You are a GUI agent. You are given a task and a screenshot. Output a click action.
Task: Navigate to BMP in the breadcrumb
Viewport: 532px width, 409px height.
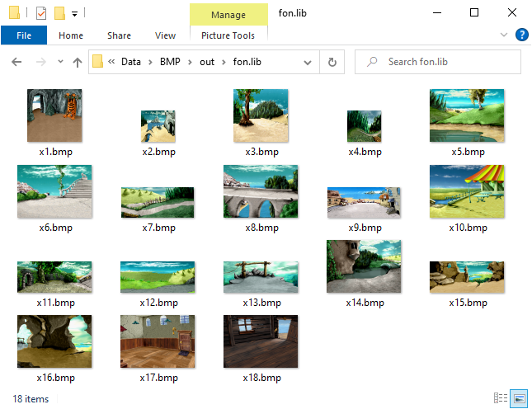(170, 62)
